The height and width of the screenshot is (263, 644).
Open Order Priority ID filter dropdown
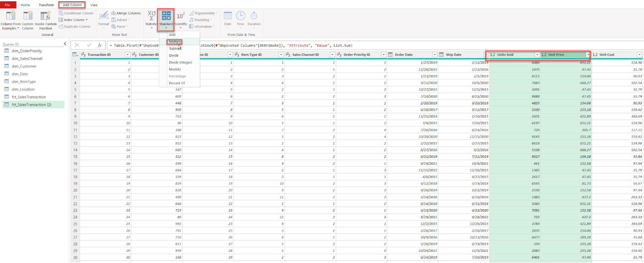click(x=384, y=55)
